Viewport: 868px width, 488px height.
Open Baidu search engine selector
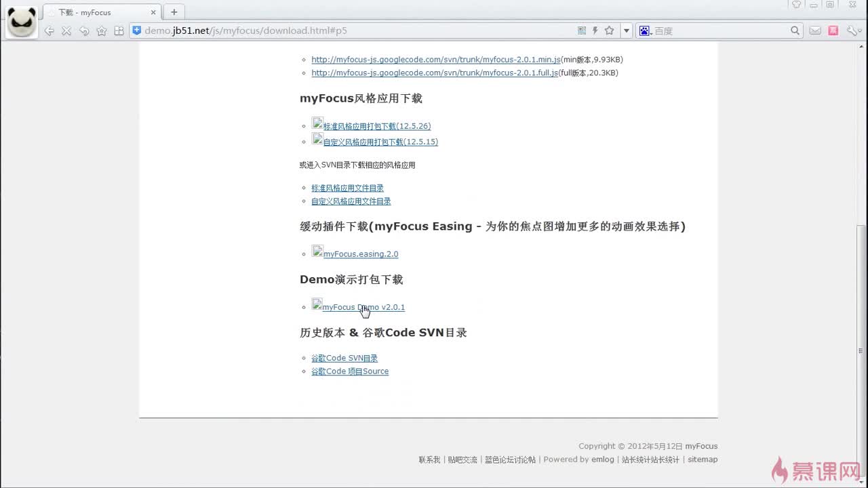tap(644, 30)
